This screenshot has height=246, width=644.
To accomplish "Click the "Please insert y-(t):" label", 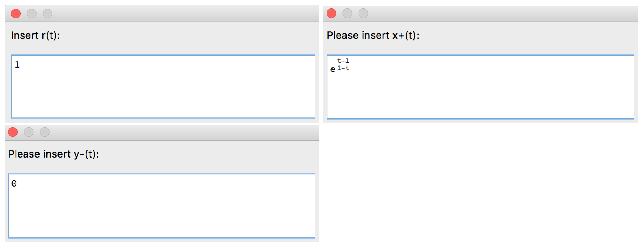I will point(53,154).
